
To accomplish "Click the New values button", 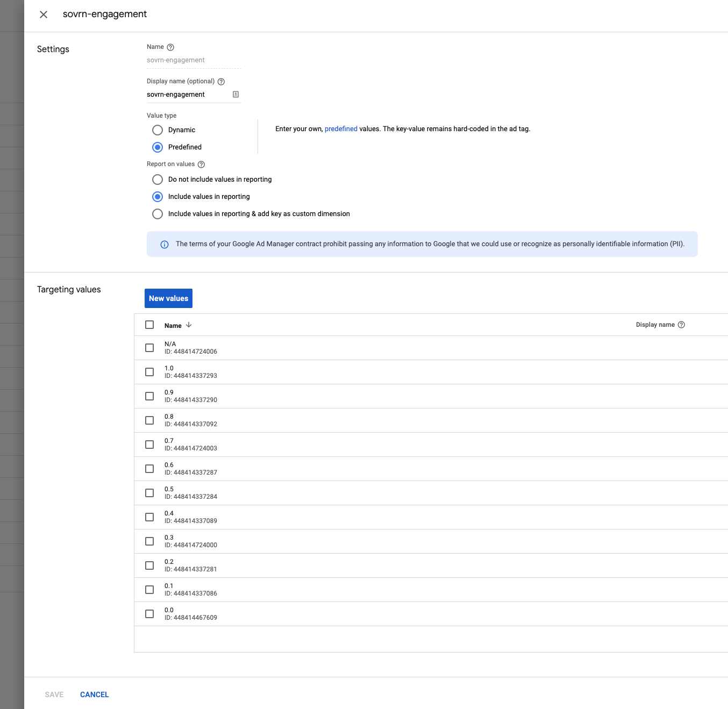I will (x=168, y=298).
